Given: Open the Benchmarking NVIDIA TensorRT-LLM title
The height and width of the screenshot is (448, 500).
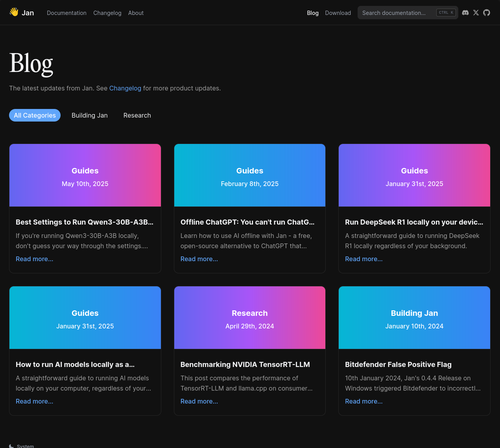Looking at the screenshot, I should pyautogui.click(x=245, y=365).
